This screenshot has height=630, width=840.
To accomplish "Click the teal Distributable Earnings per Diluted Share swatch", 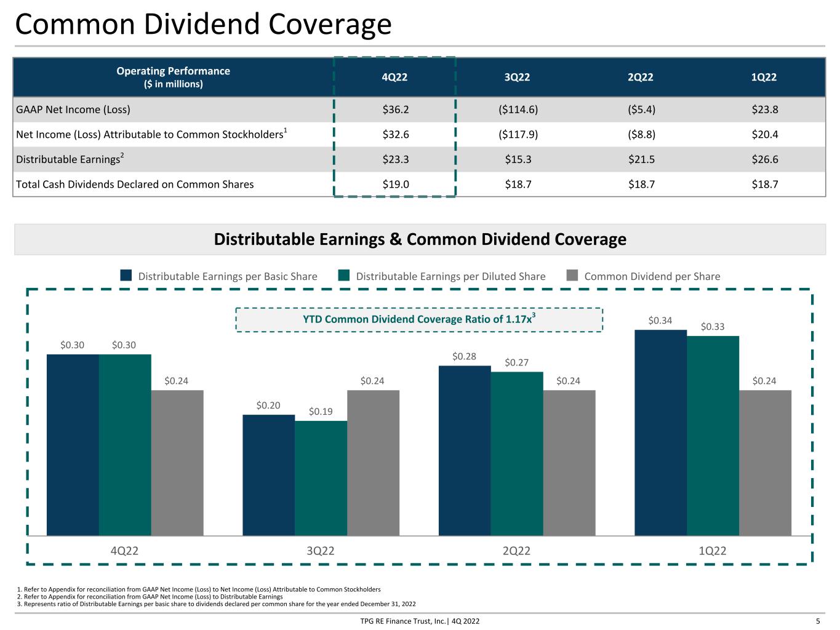I will pyautogui.click(x=344, y=276).
